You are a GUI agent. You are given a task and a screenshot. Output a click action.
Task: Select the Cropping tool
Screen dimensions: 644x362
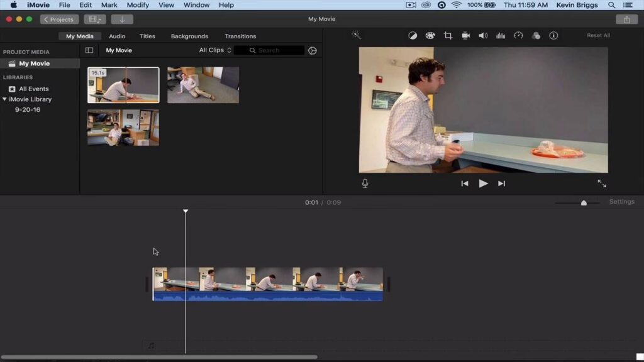(x=448, y=36)
